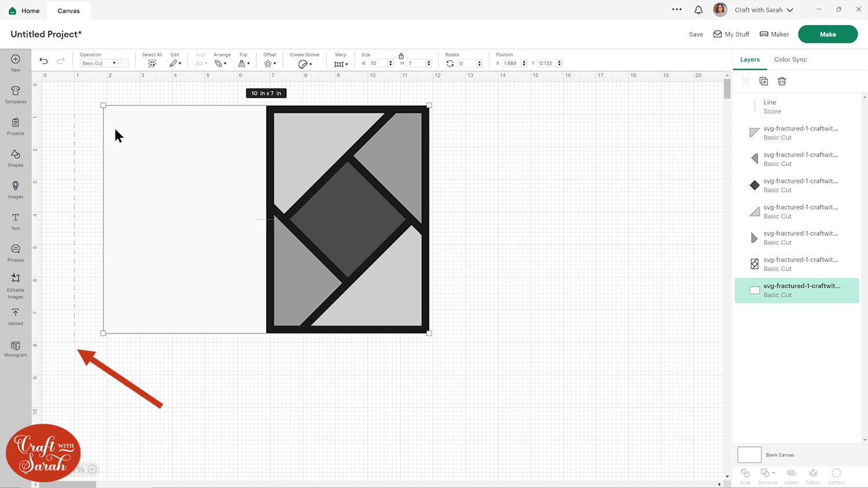
Task: Click the Width stepper arrows
Action: (x=391, y=63)
